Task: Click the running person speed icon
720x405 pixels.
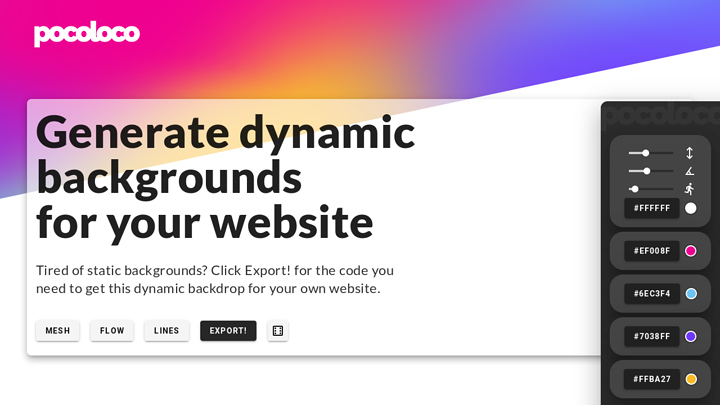Action: [x=689, y=188]
